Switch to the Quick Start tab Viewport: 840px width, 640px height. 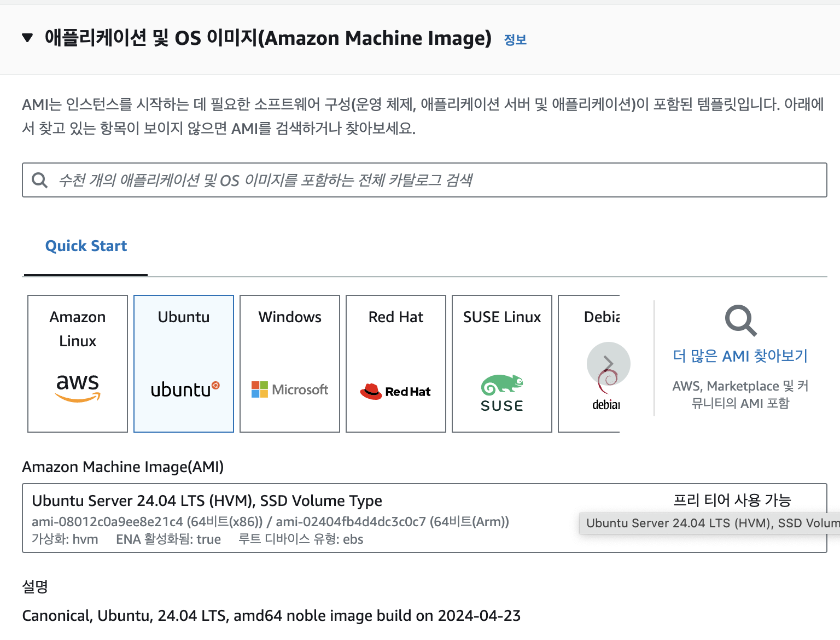point(86,246)
